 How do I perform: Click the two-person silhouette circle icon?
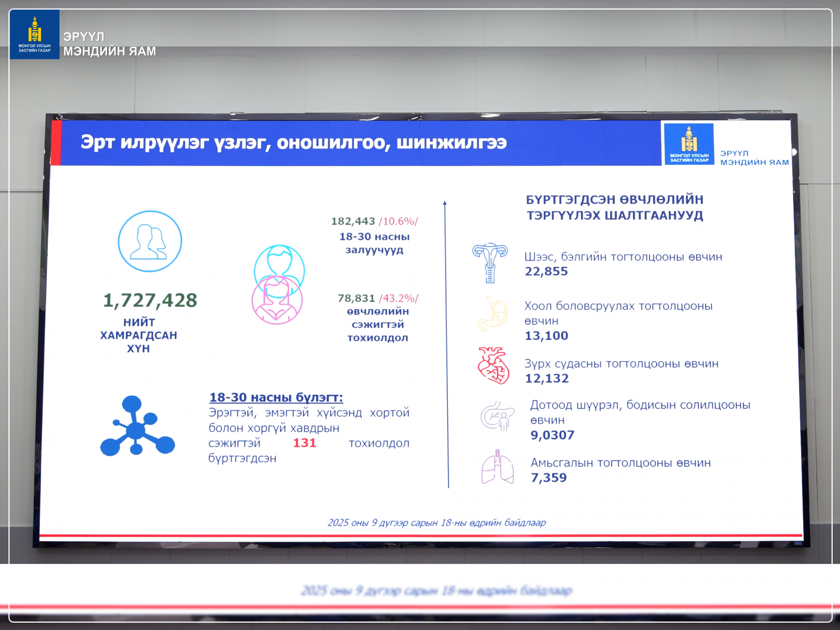(x=150, y=241)
